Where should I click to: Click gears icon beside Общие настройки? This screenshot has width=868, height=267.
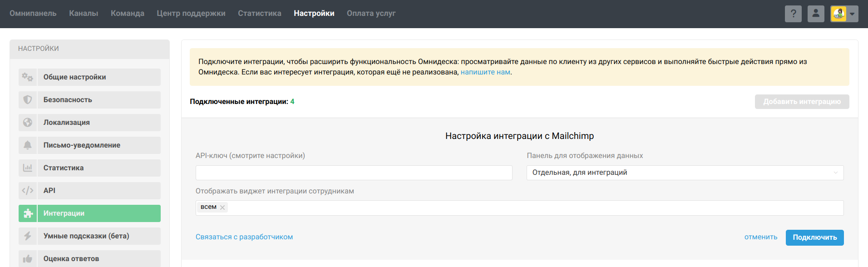(28, 77)
